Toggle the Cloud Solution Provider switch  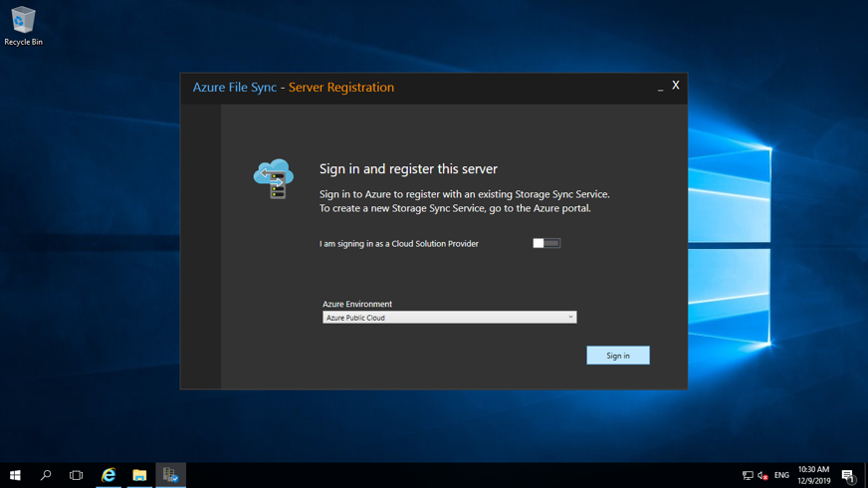(x=546, y=243)
